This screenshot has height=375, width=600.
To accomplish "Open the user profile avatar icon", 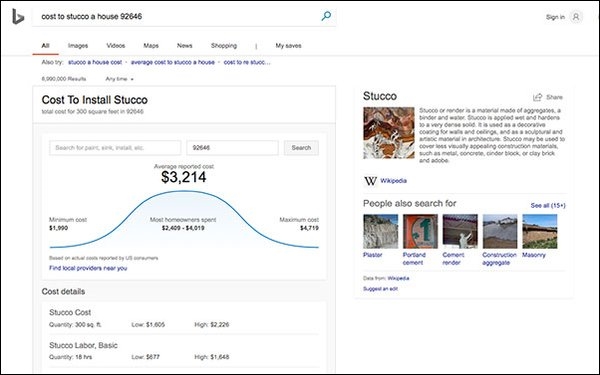I will [x=576, y=17].
